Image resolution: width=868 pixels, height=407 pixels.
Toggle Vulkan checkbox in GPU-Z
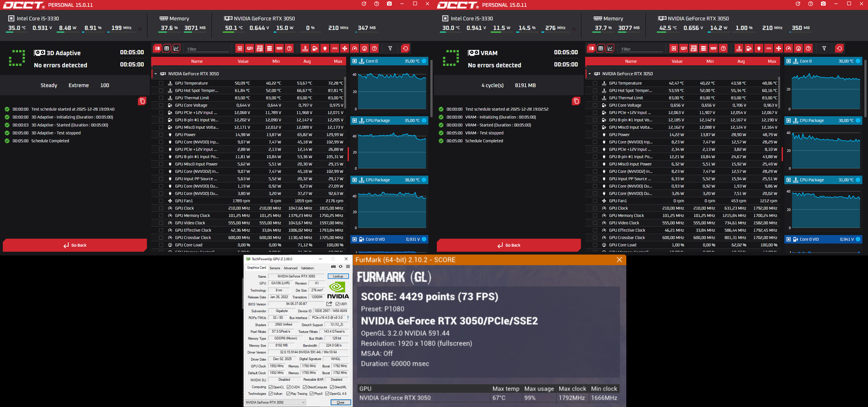coord(271,394)
